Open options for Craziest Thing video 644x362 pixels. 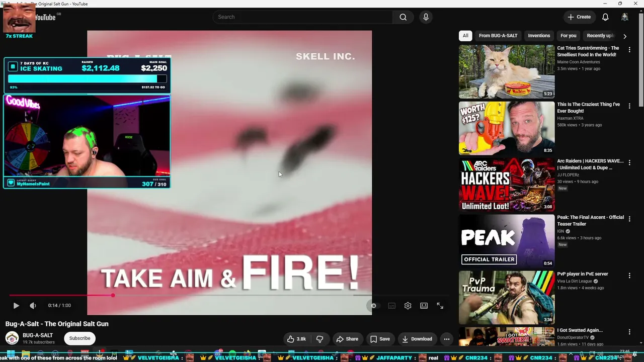[x=629, y=106]
